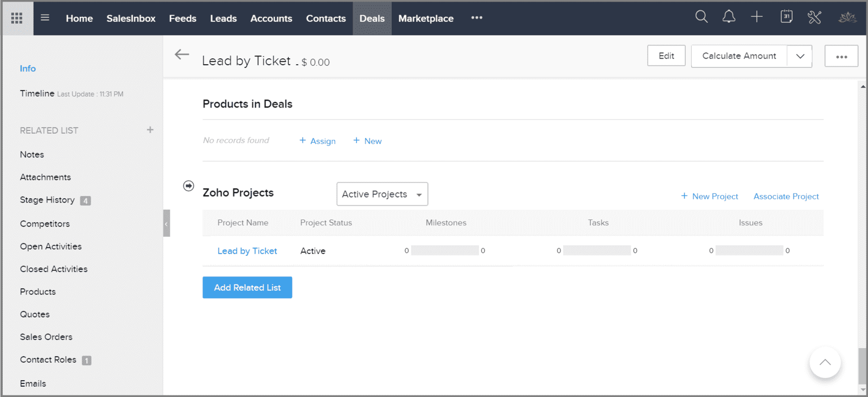Screen dimensions: 868x397
Task: Jump to Notes related list
Action: click(32, 154)
